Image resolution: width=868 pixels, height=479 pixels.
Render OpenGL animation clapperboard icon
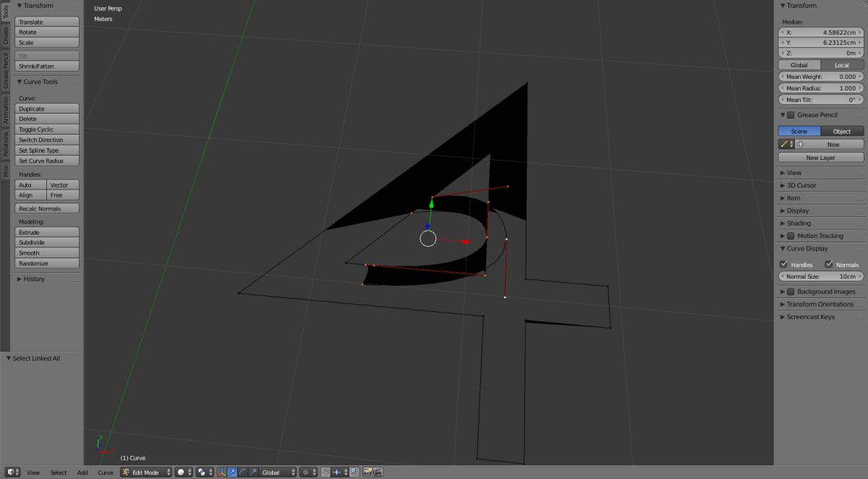coord(378,472)
